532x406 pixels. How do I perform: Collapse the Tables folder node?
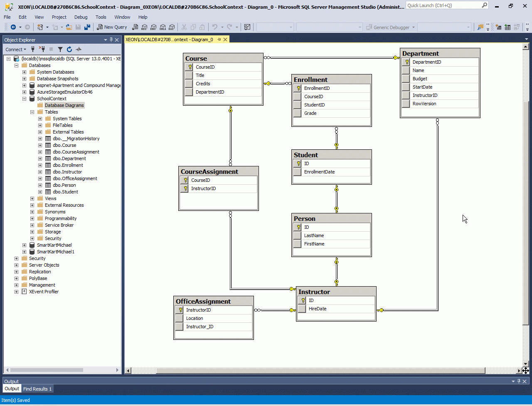32,112
